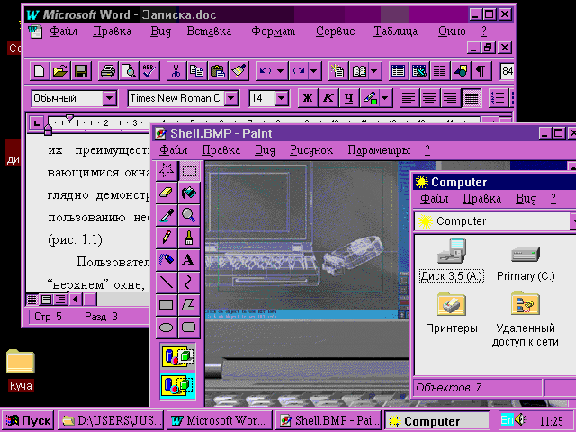Select the Magnifier tool in Paint

point(189,215)
